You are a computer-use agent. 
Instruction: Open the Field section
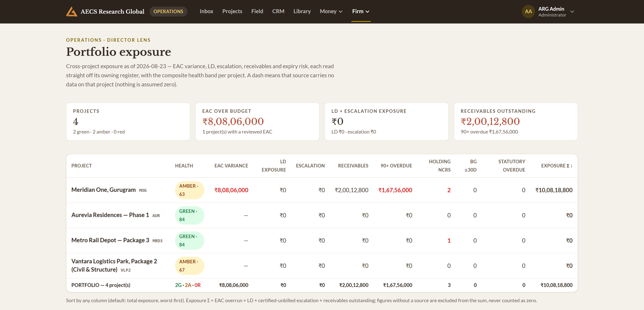point(257,11)
